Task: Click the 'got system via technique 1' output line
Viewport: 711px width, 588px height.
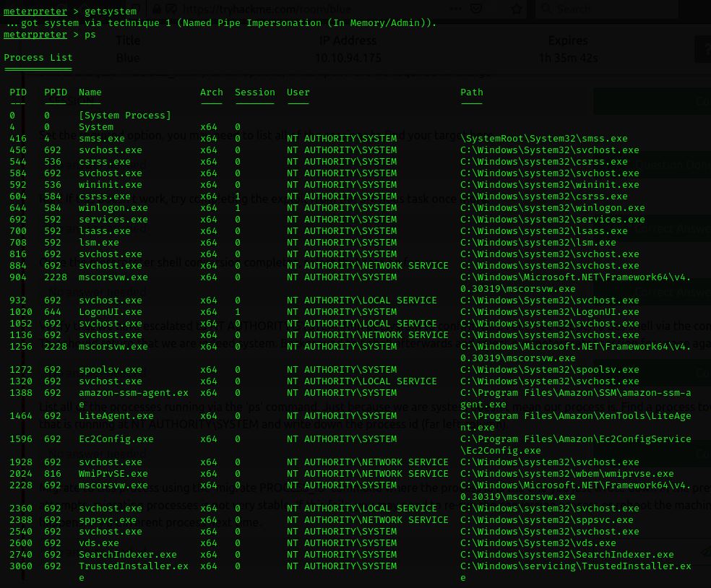Action: tap(221, 22)
